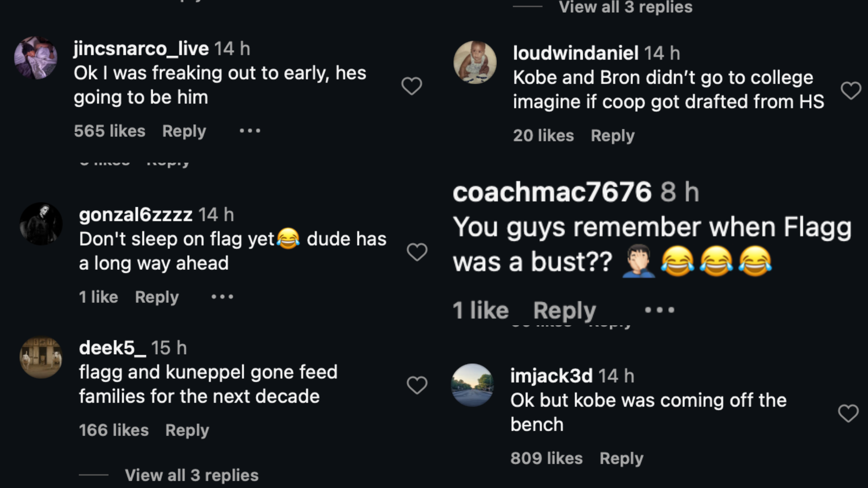Open deek5_'s profile avatar
The image size is (868, 488).
(41, 357)
